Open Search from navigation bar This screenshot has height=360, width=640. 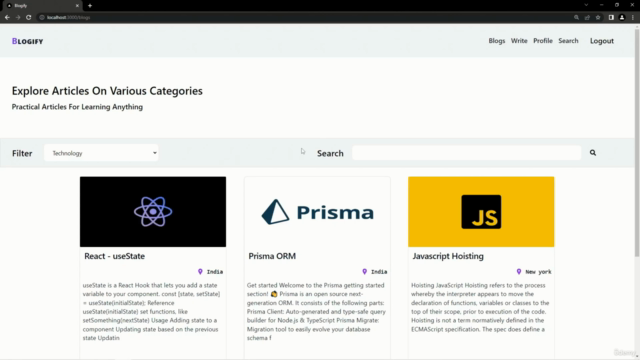[568, 41]
